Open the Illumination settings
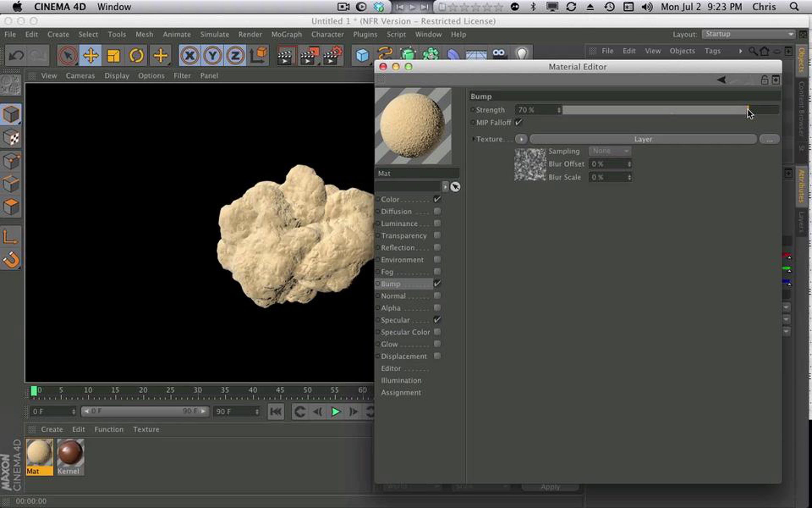The height and width of the screenshot is (508, 812). coord(401,381)
